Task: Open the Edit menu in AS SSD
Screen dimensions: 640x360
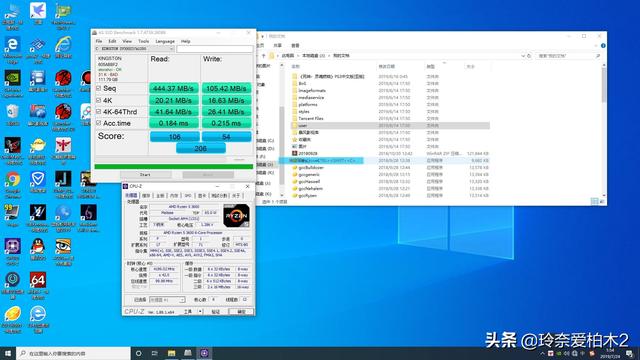Action: [x=112, y=41]
